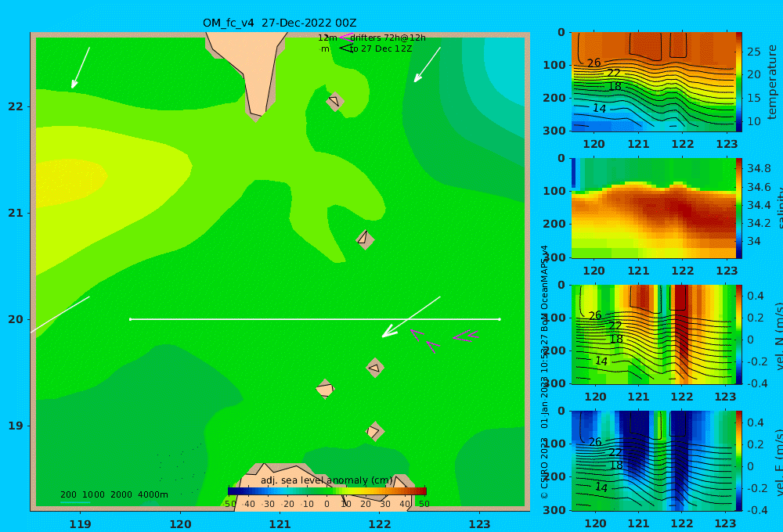Viewport: 783px width, 532px height.
Task: Open the salinity cross-section panel
Action: pyautogui.click(x=653, y=208)
